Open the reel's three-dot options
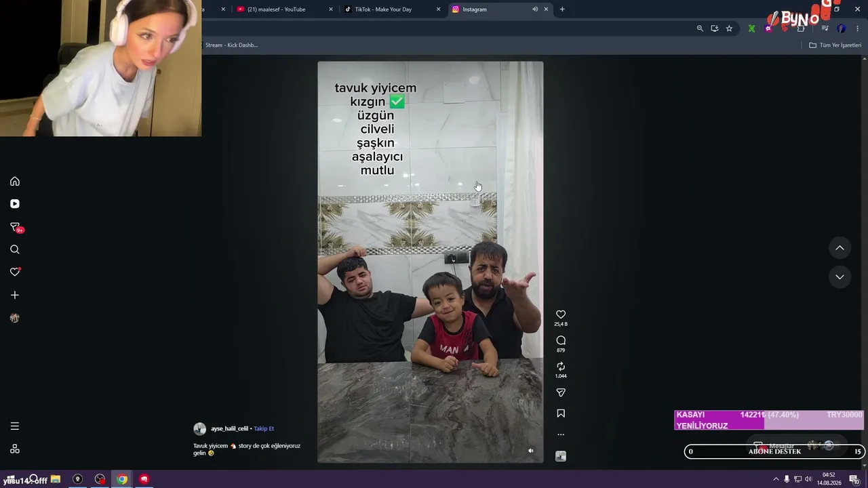 click(x=561, y=434)
